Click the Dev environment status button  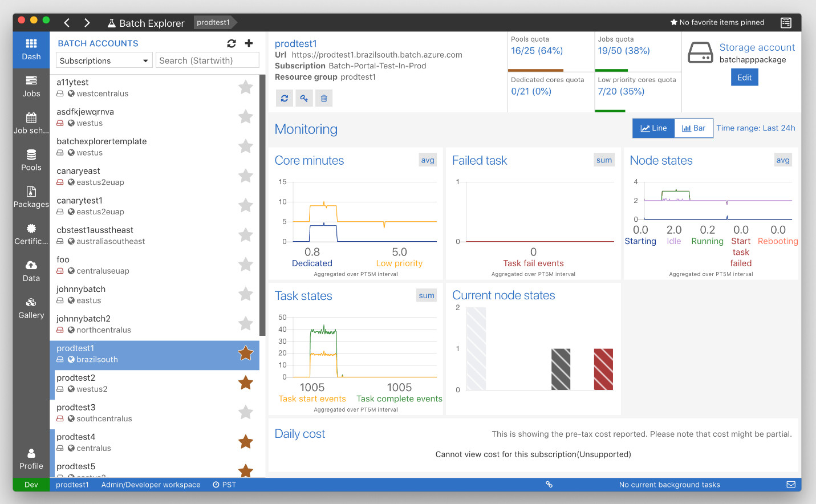tap(31, 485)
